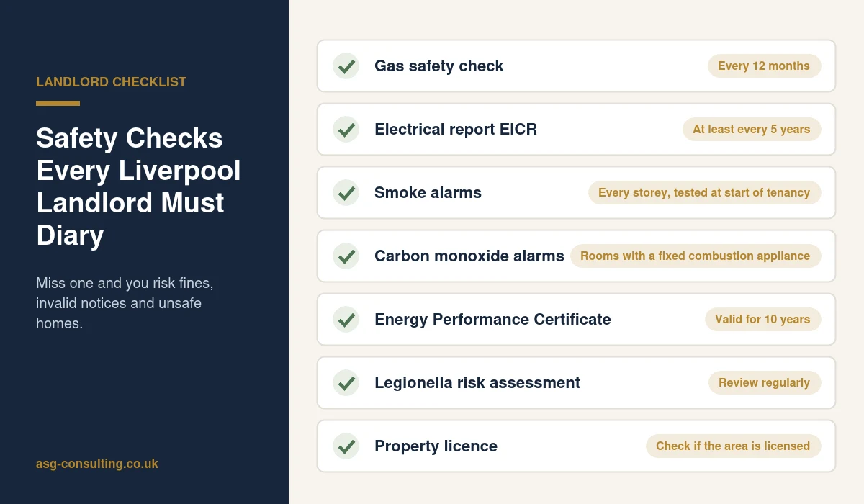
Task: Select the 'At least every 5 years' badge
Action: pos(752,130)
